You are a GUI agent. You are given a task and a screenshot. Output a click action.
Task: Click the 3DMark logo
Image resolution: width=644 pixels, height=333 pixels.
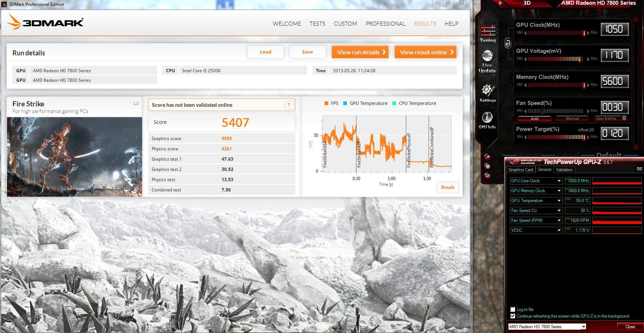coord(45,22)
